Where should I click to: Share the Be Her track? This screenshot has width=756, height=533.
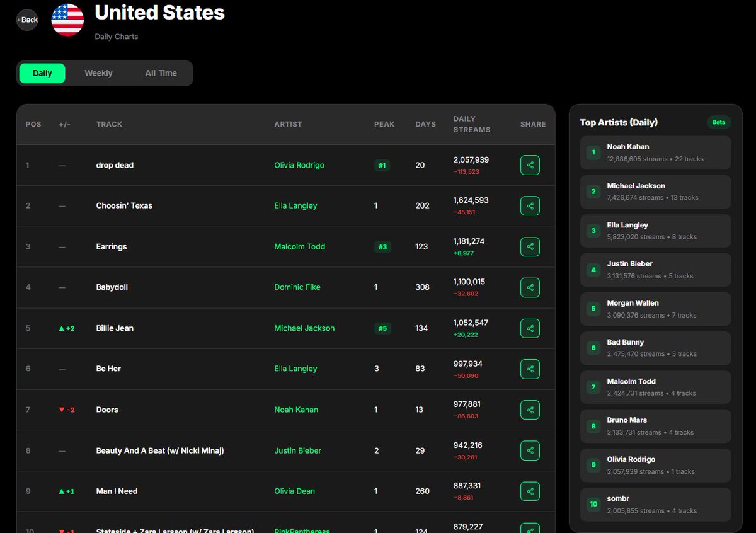pyautogui.click(x=530, y=369)
